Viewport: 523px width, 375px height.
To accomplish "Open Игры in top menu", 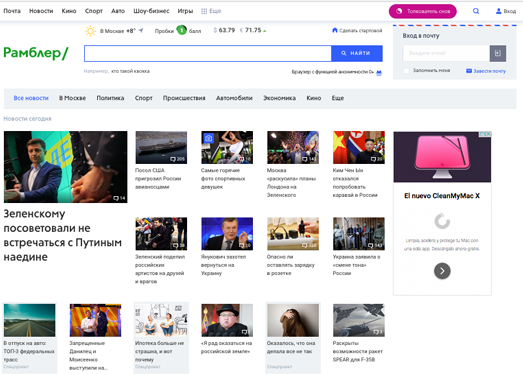I will pos(185,11).
